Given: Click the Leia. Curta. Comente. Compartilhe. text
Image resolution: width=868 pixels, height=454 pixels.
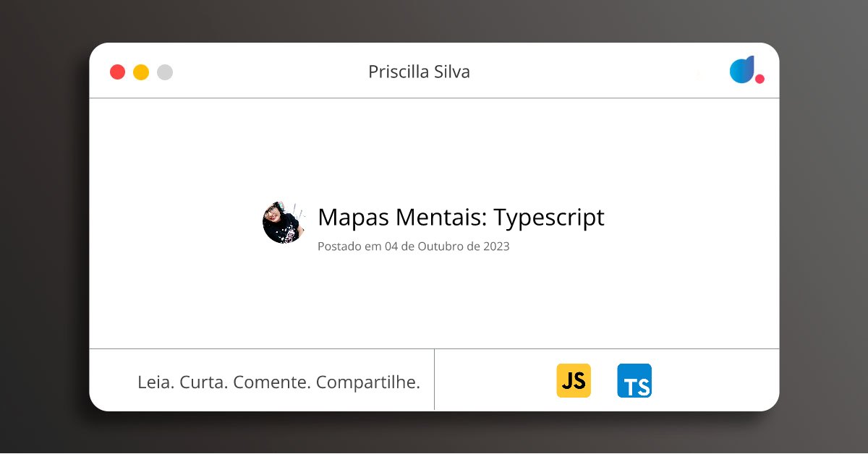Looking at the screenshot, I should [x=279, y=382].
